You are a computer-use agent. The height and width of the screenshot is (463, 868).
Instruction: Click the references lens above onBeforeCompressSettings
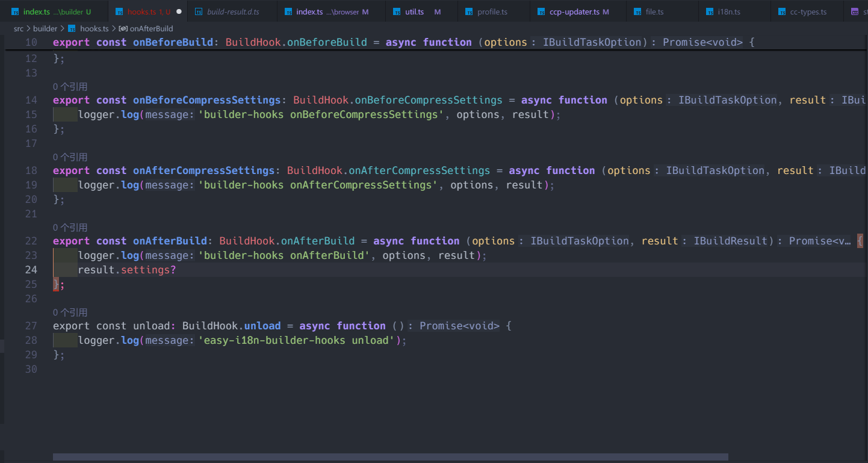point(70,87)
